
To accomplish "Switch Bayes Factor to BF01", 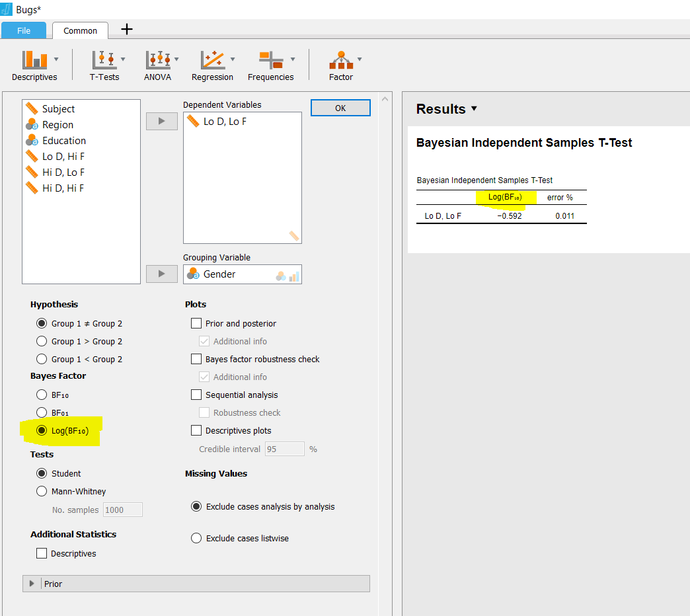I will click(42, 412).
